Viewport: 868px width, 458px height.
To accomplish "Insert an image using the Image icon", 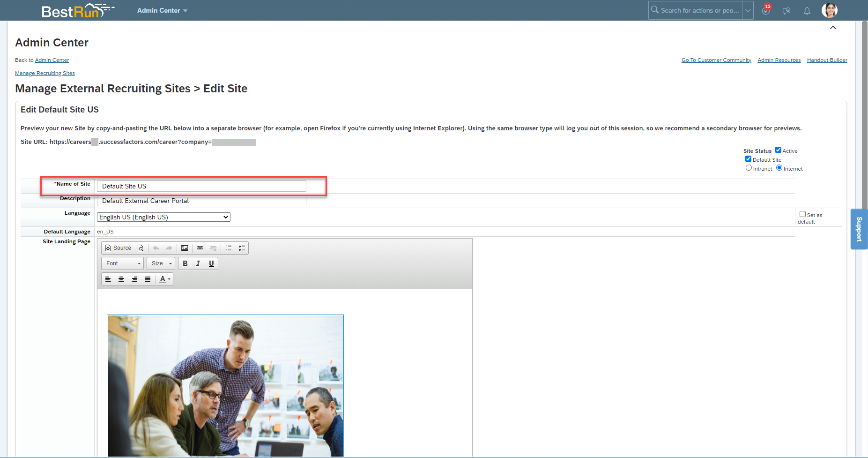I will click(185, 248).
